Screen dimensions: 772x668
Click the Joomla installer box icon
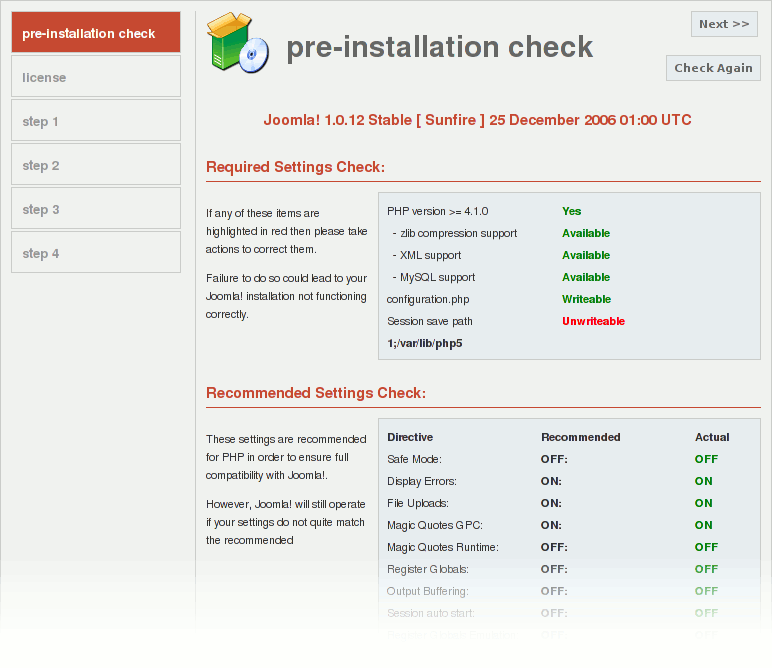[x=238, y=43]
